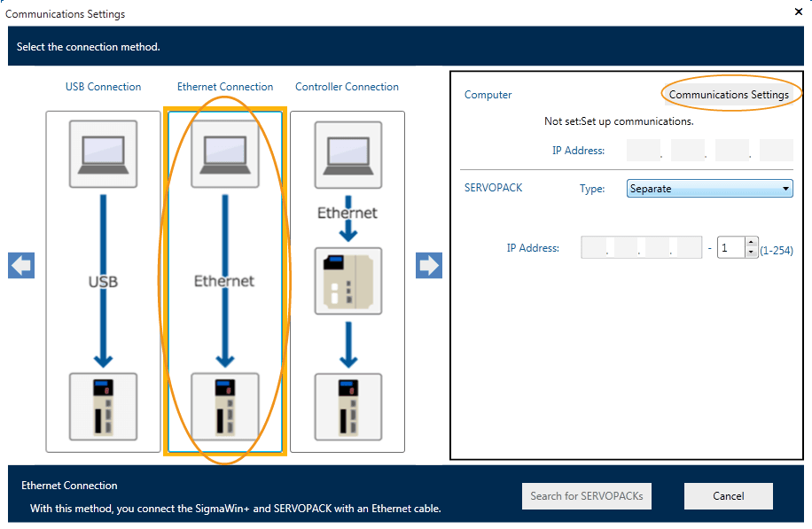Decrease the SERVOPACK address range value
This screenshot has width=812, height=529.
click(x=752, y=253)
